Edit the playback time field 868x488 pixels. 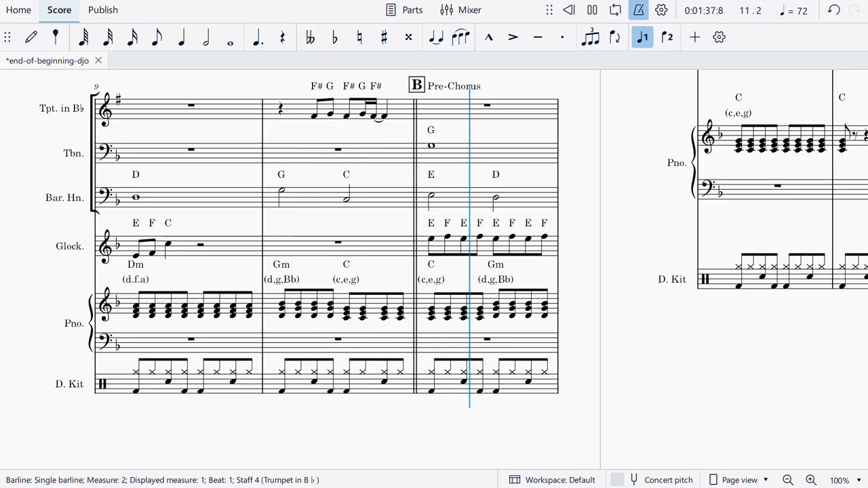click(x=704, y=11)
